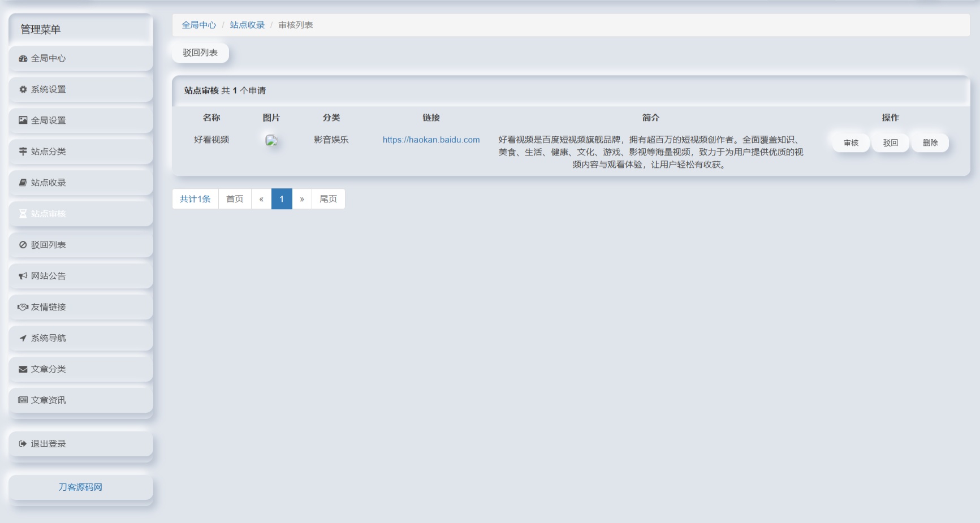Go to last page using 尾页

[x=329, y=198]
